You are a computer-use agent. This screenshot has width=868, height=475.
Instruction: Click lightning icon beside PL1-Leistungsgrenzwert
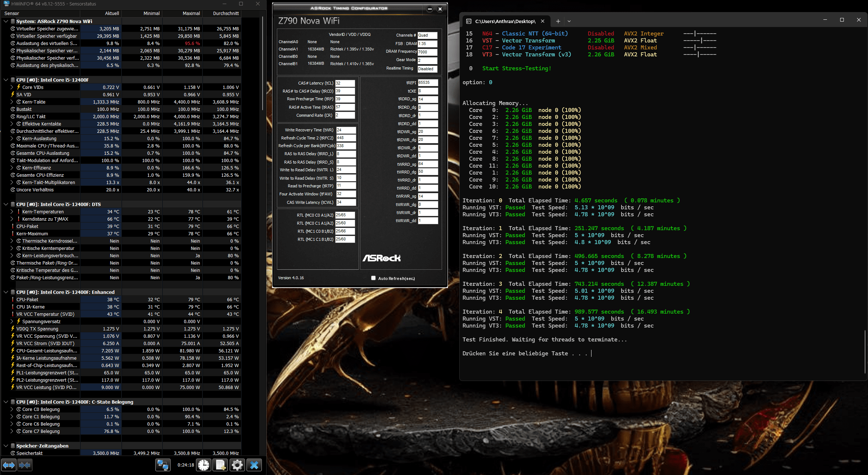click(x=13, y=373)
